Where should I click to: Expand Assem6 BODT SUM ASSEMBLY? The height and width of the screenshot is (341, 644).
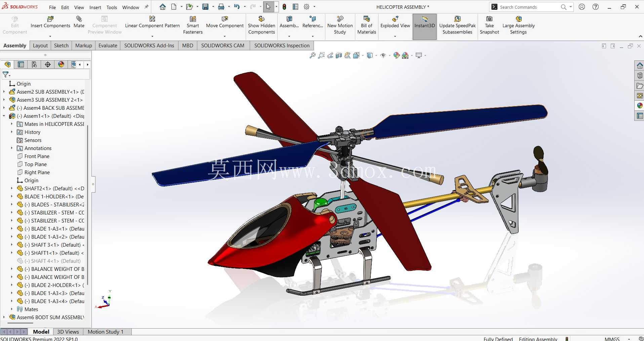pos(4,317)
